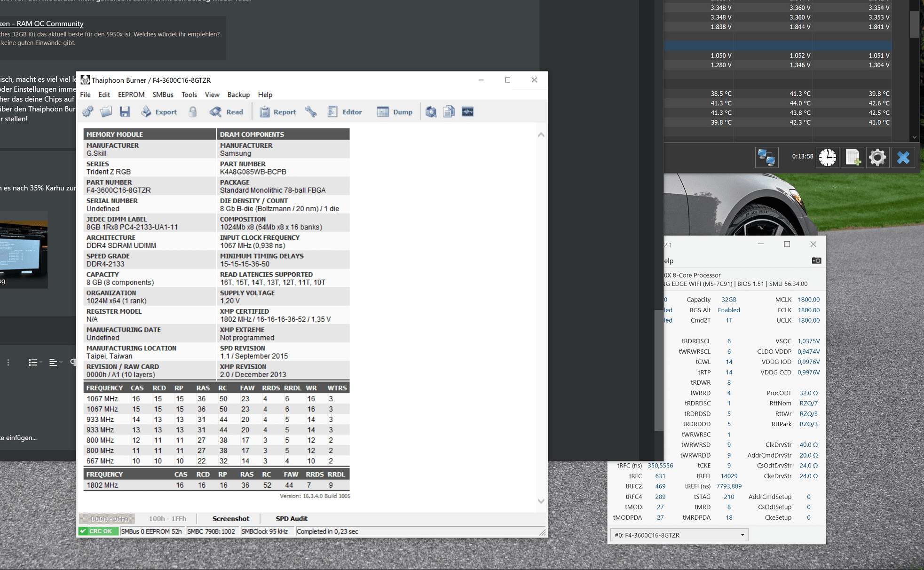
Task: Click the Thaiphoon Burner title bar icon
Action: (85, 80)
